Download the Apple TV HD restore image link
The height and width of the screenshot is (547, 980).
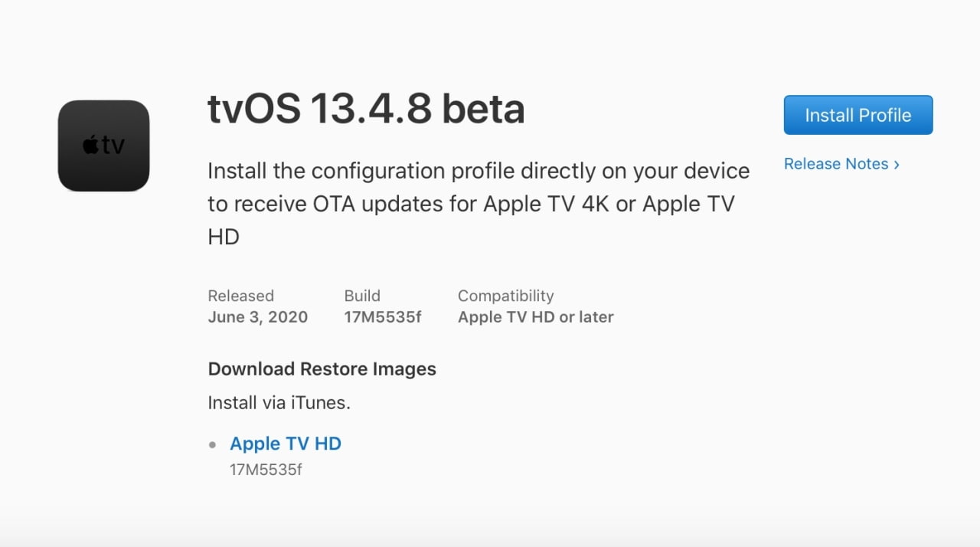[285, 444]
